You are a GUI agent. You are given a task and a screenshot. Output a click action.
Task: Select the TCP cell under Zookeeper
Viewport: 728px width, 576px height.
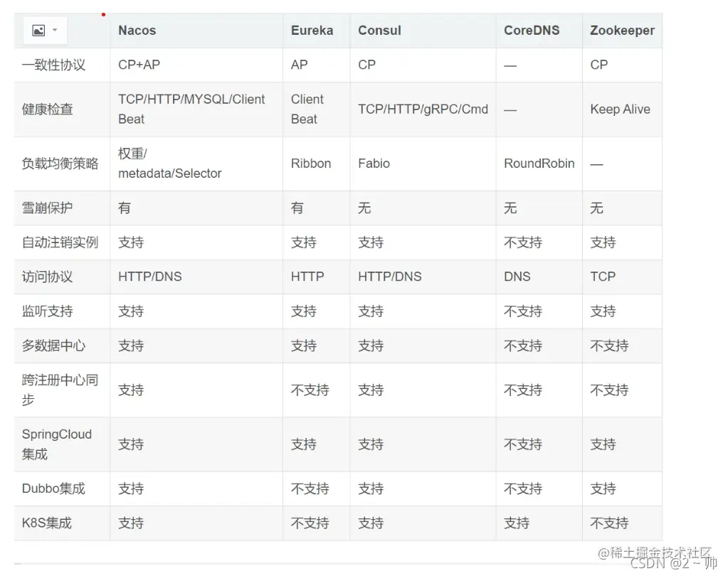point(603,277)
